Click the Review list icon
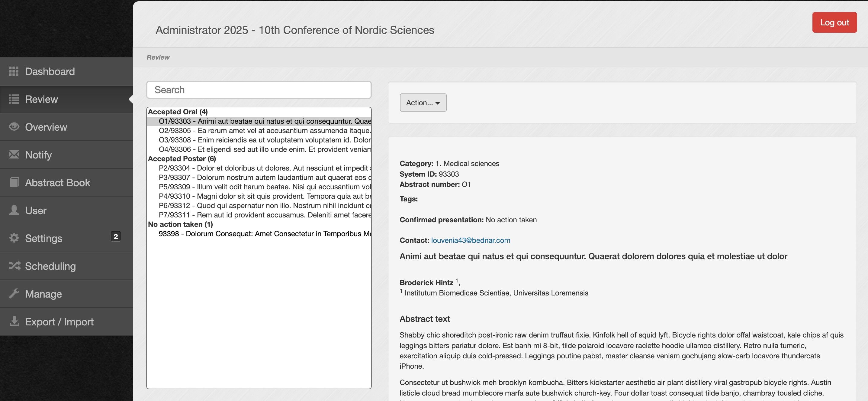 pyautogui.click(x=14, y=99)
